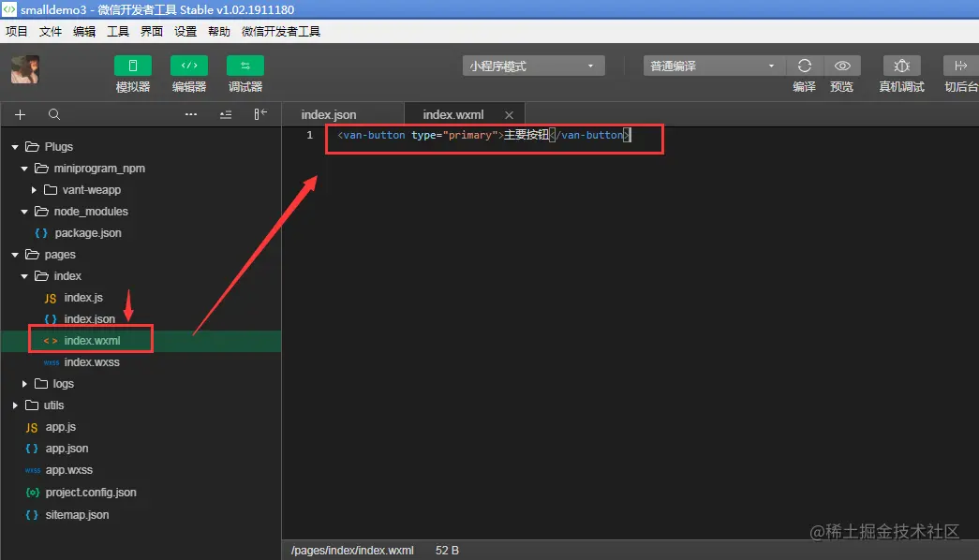Collapse the index folder arrow
This screenshot has width=979, height=560.
(x=24, y=276)
